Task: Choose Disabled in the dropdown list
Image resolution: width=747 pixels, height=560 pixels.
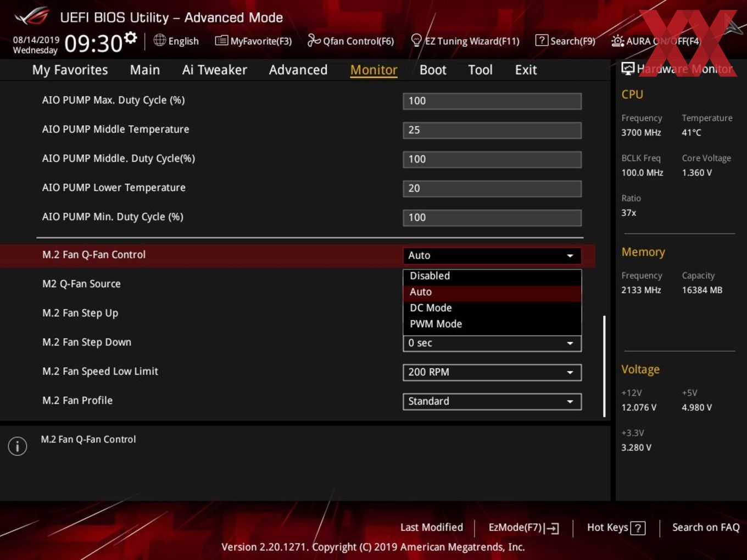Action: point(492,276)
